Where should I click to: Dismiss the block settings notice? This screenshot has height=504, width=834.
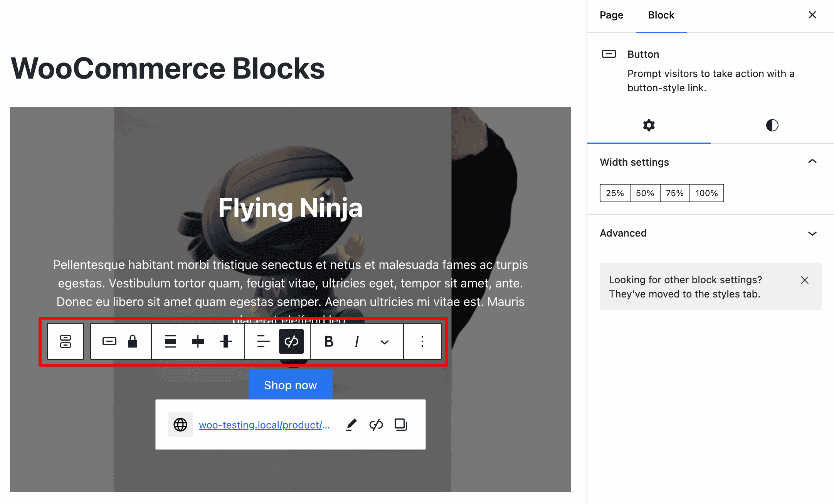click(805, 280)
